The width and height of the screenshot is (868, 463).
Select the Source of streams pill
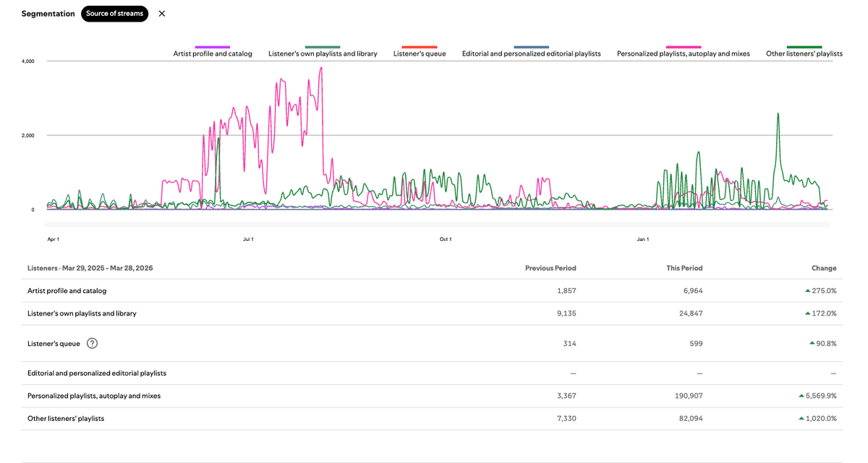coord(114,14)
